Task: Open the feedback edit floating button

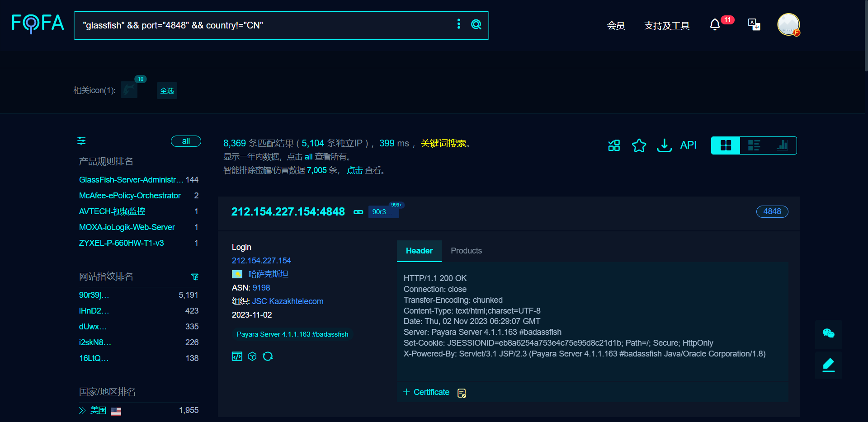Action: click(828, 365)
